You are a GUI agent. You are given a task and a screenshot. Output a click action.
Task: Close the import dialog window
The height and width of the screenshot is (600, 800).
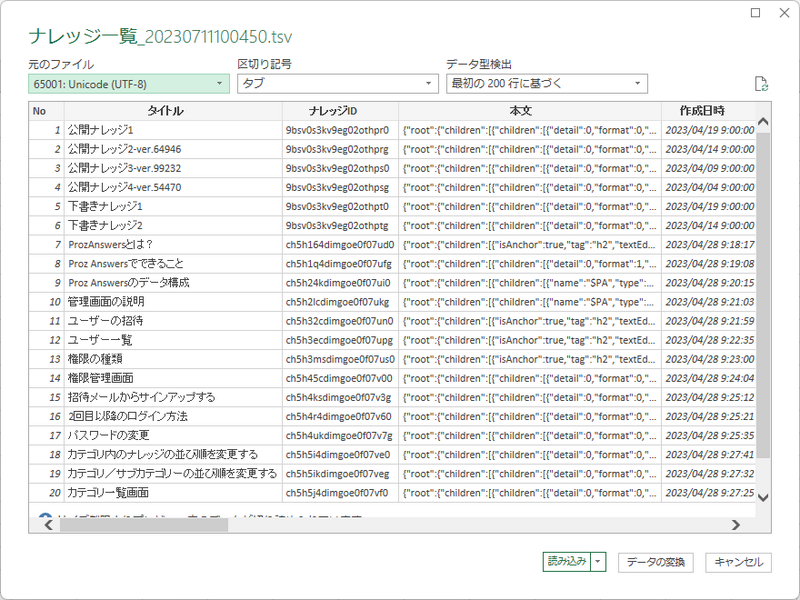785,13
